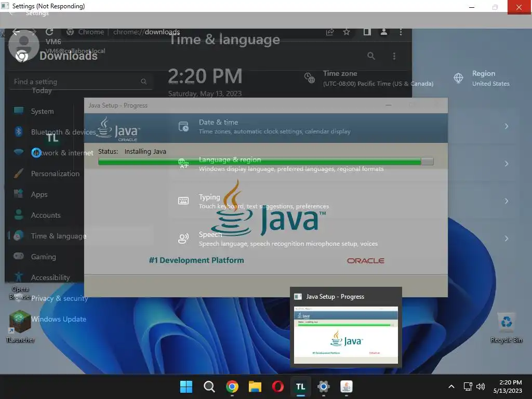Open Language & region settings row
The height and width of the screenshot is (399, 532).
345,164
